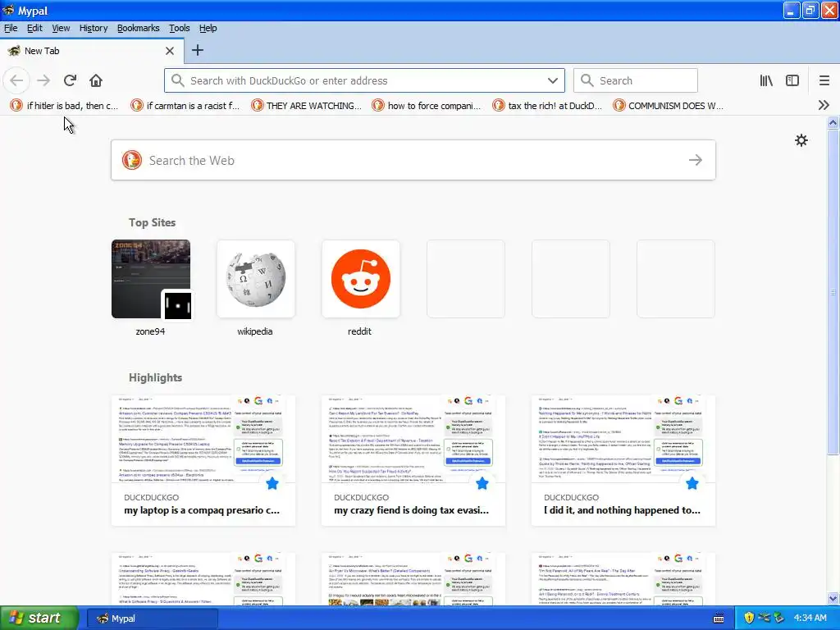Click the safely remove hardware tray icon
The height and width of the screenshot is (630, 840).
(x=779, y=619)
